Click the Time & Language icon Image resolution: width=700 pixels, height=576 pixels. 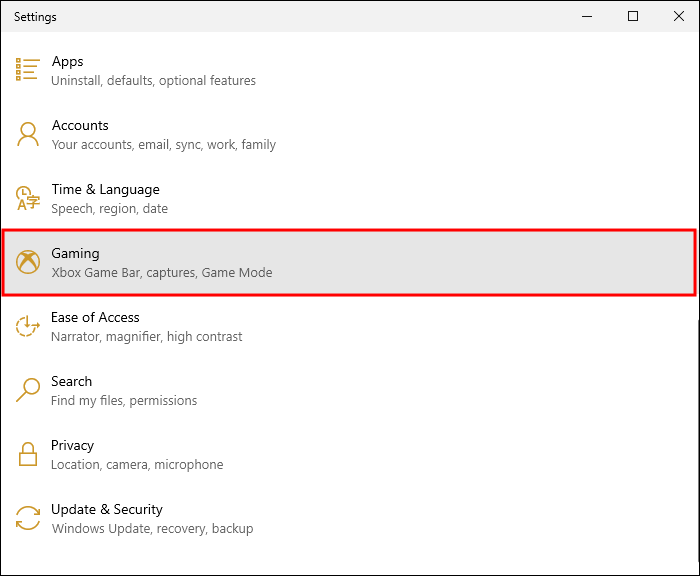point(27,198)
